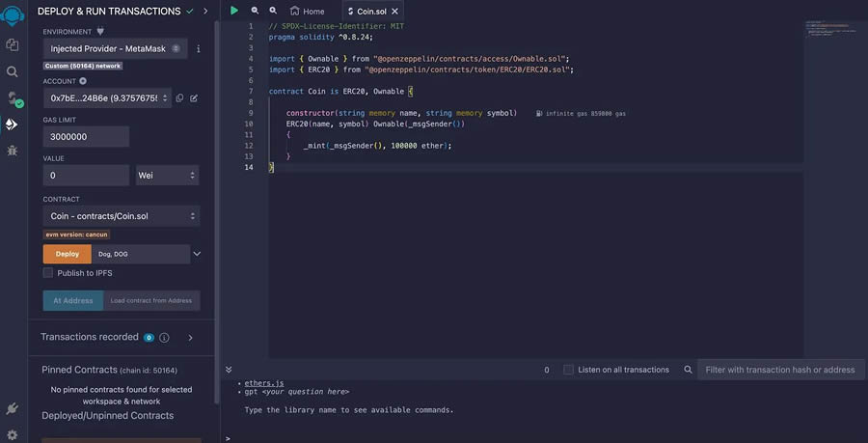Click the green checkmark in panel header
This screenshot has height=443, width=868.
click(190, 11)
